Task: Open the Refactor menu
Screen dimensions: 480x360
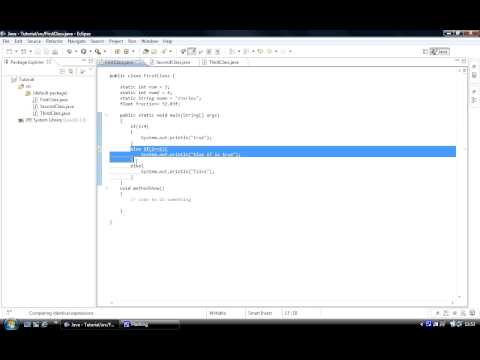Action: (x=54, y=41)
